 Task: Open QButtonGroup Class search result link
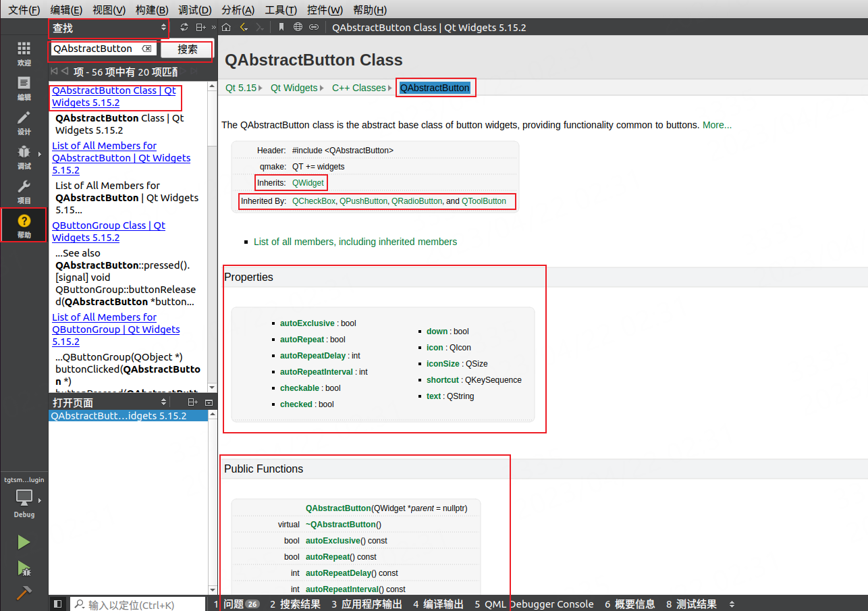pyautogui.click(x=109, y=232)
